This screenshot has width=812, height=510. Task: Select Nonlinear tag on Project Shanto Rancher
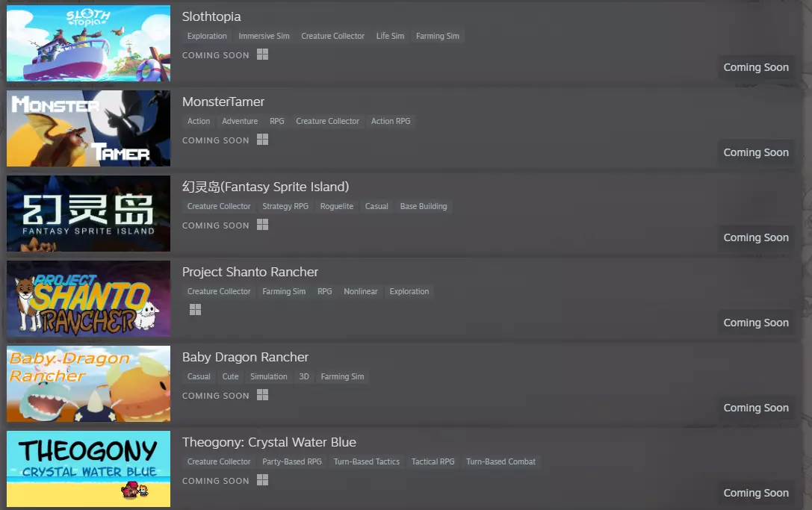click(361, 291)
